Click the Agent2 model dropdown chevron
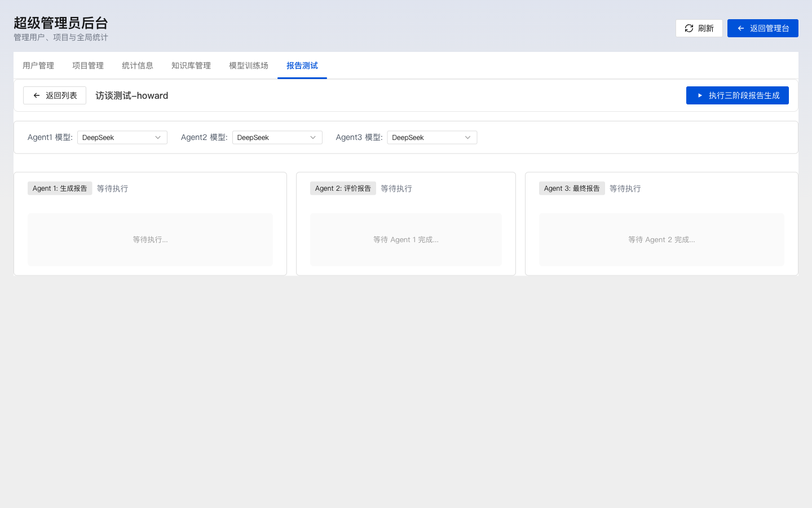This screenshot has height=508, width=812. coord(313,138)
